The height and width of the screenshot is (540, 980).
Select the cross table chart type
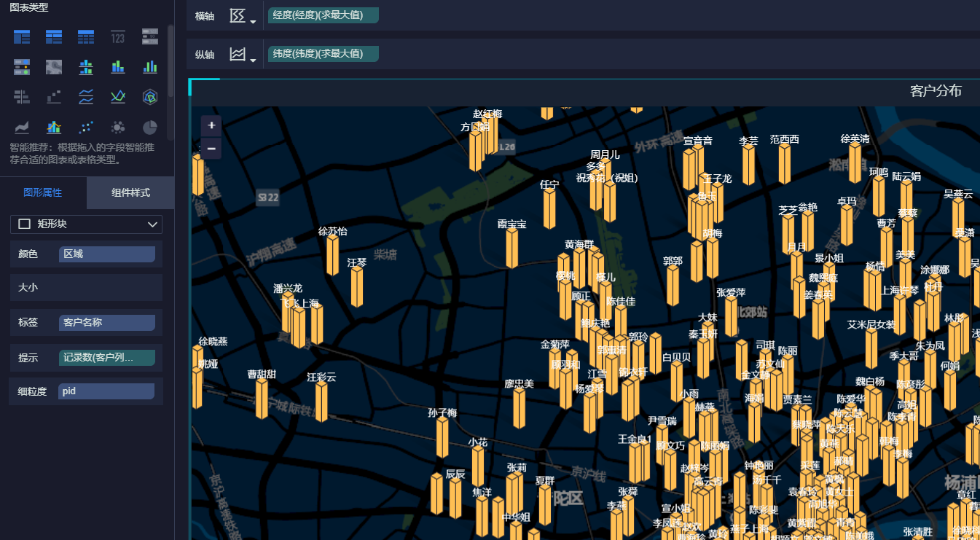(54, 36)
